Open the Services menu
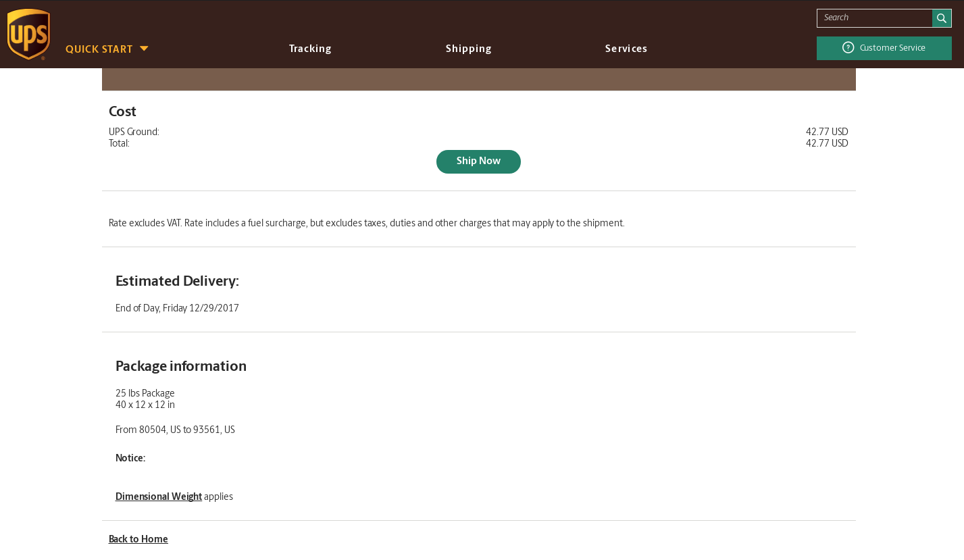 (626, 49)
